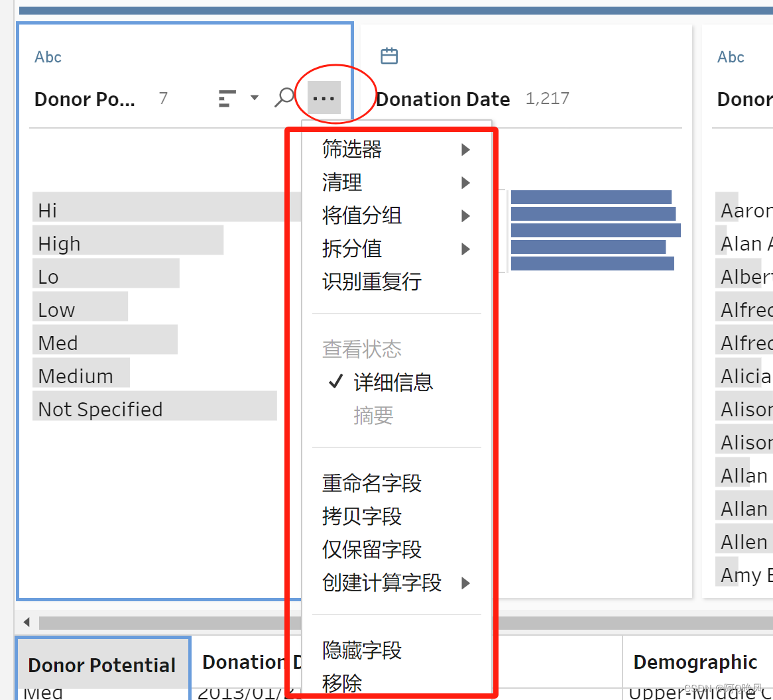This screenshot has height=700, width=773.
Task: Click Abc type icon of rightmost Donor field
Action: tap(731, 57)
